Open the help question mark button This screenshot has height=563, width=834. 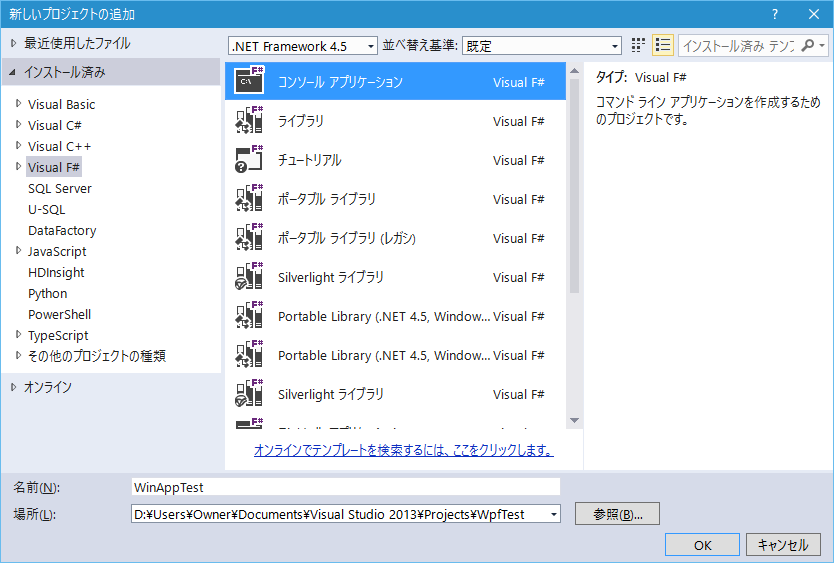(775, 14)
